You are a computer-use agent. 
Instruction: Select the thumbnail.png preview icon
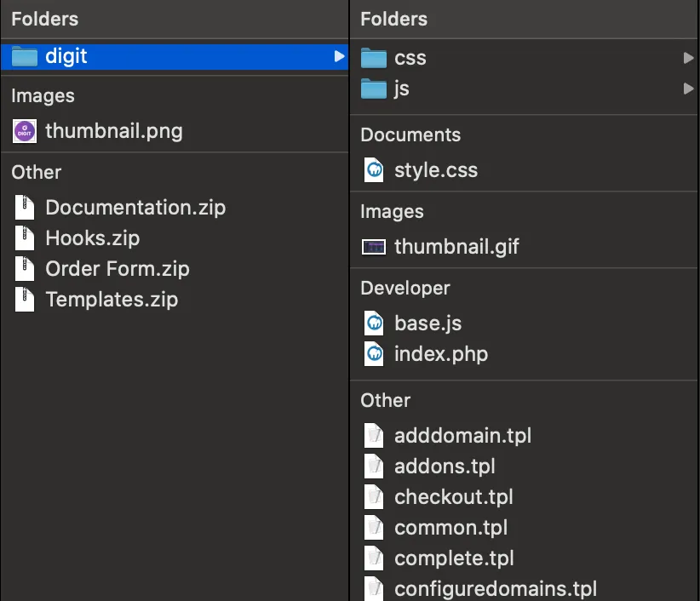pos(25,131)
